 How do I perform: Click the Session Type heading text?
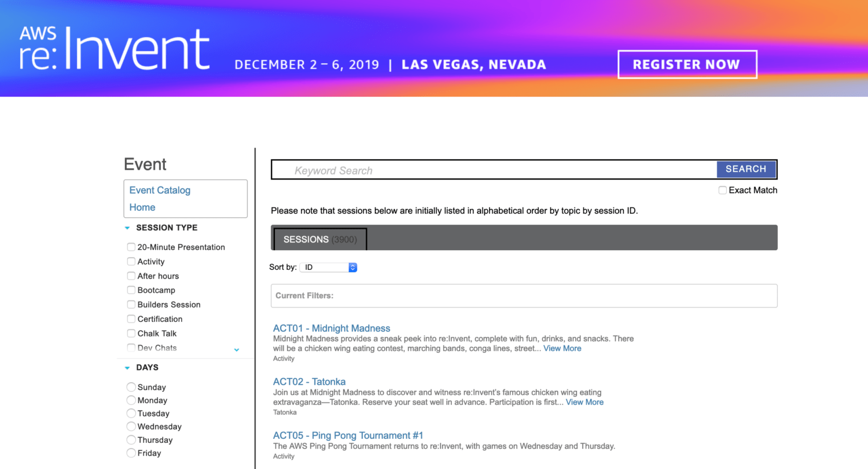[x=167, y=228]
